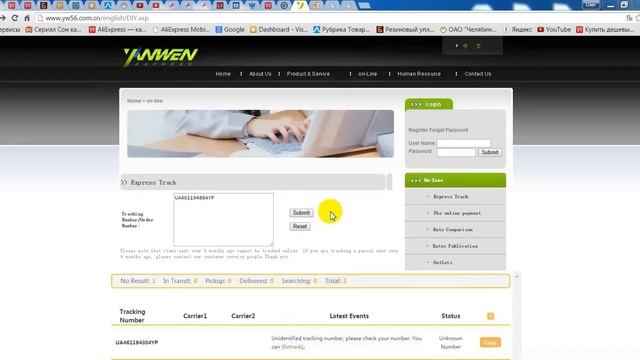This screenshot has width=640, height=360.
Task: Go to browser home page icon
Action: pyautogui.click(x=27, y=18)
